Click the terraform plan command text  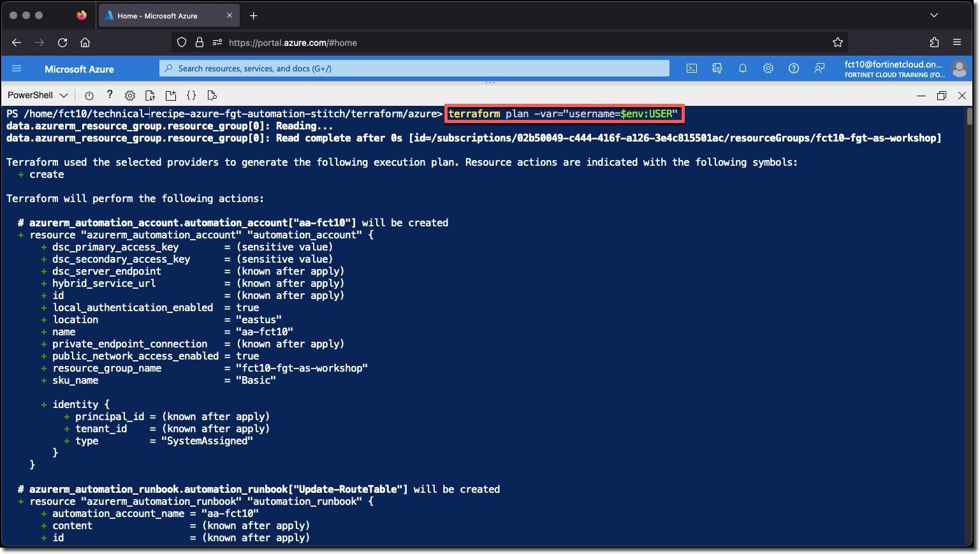click(x=563, y=113)
